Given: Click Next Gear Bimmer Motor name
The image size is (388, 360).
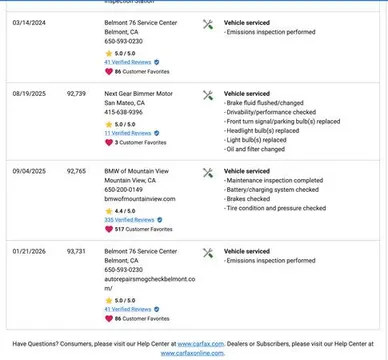Looking at the screenshot, I should click(x=139, y=94).
